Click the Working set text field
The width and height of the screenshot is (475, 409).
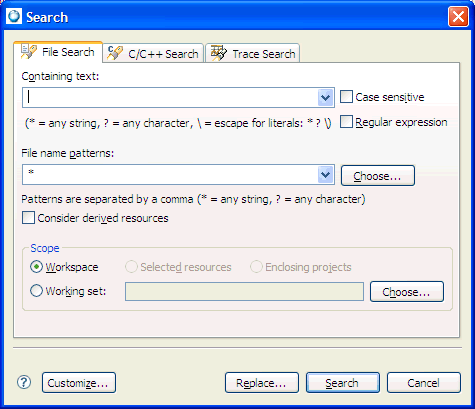(244, 292)
